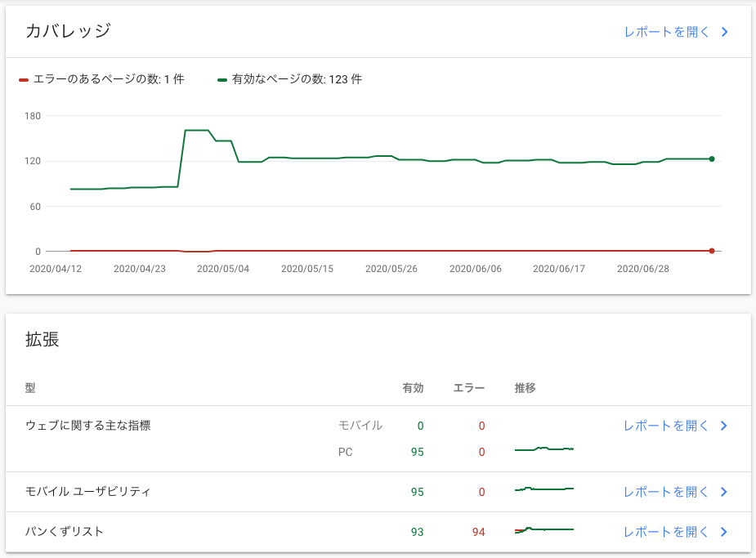Toggle red error pages legend marker
The width and height of the screenshot is (756, 558).
[24, 79]
